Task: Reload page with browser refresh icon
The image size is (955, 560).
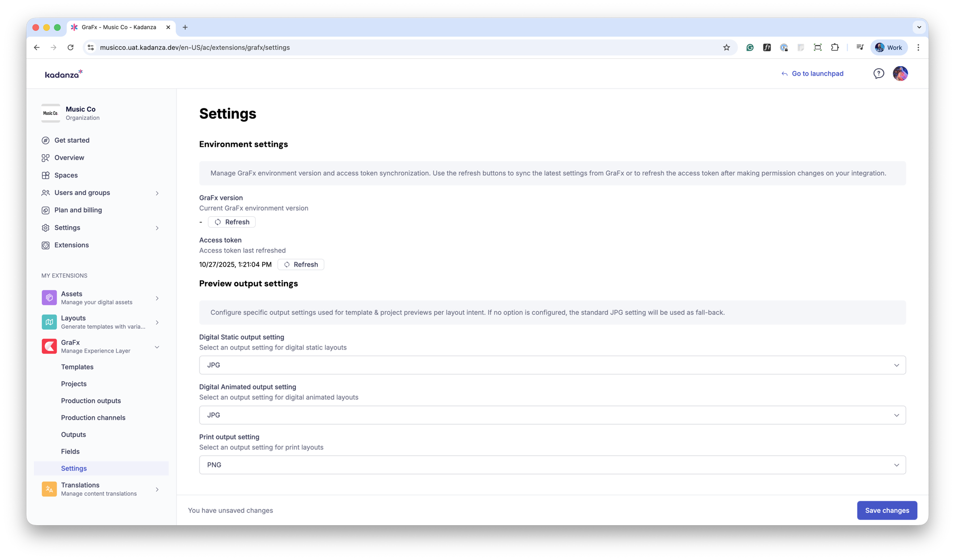Action: [x=71, y=48]
